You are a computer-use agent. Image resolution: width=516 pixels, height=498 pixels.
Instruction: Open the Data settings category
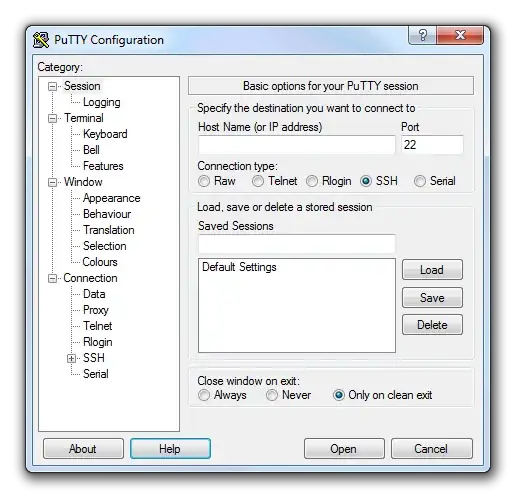(94, 294)
